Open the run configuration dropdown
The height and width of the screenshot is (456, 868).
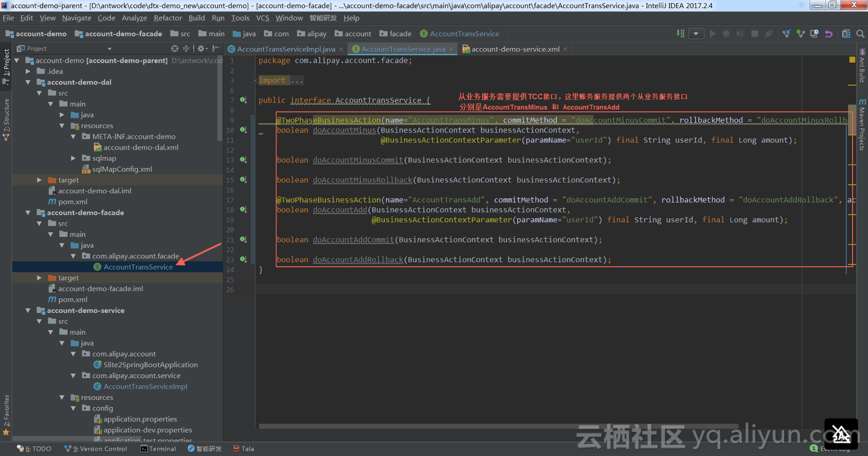click(x=696, y=34)
